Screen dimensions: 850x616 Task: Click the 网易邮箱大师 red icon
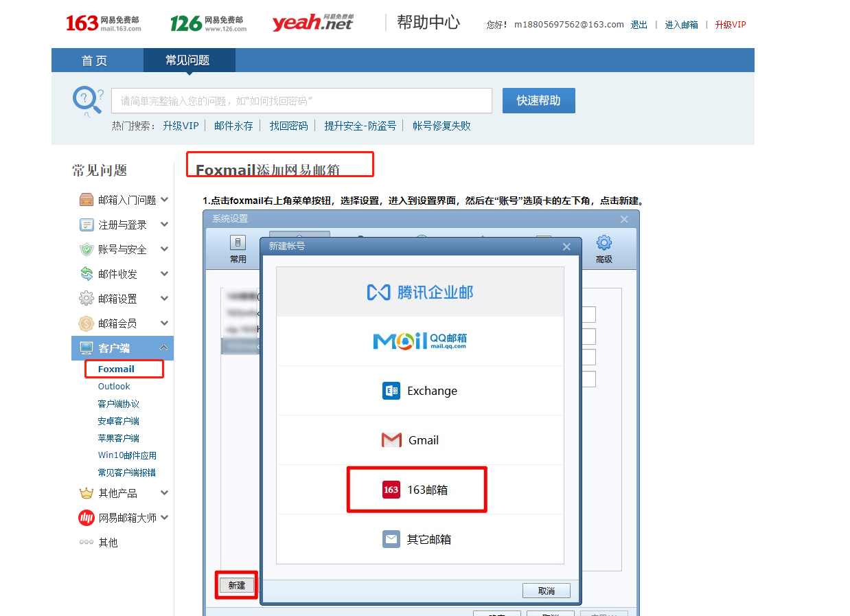point(87,518)
